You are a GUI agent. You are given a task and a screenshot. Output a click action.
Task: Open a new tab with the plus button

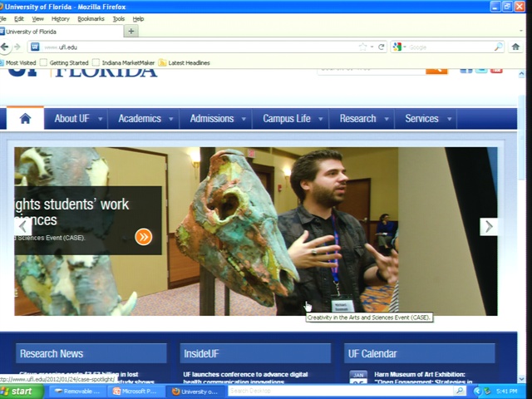click(x=131, y=32)
